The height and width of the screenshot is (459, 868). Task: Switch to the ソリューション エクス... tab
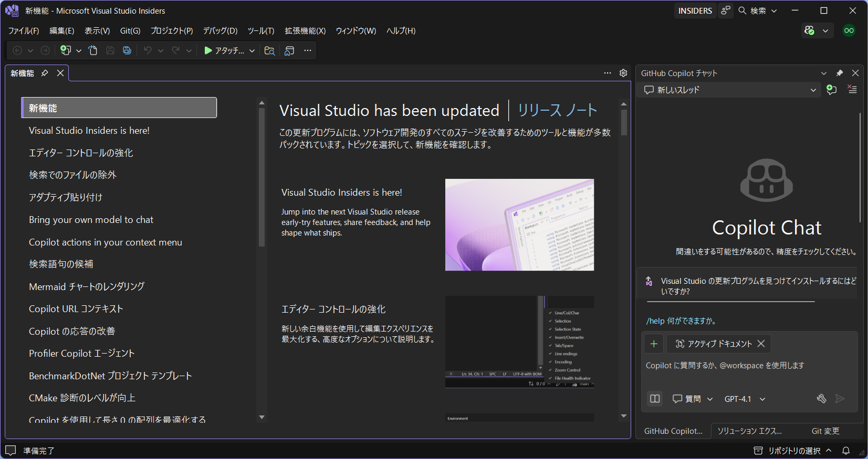point(750,431)
